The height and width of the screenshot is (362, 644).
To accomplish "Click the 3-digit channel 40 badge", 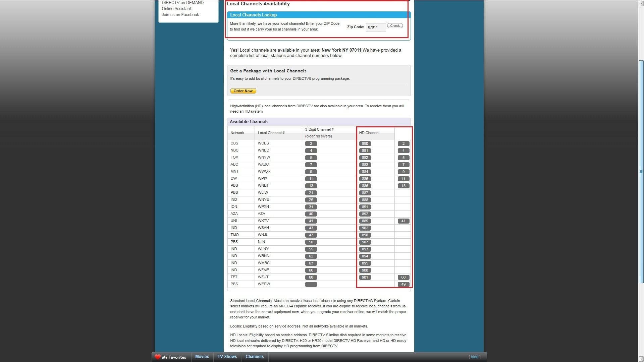I will tap(311, 214).
